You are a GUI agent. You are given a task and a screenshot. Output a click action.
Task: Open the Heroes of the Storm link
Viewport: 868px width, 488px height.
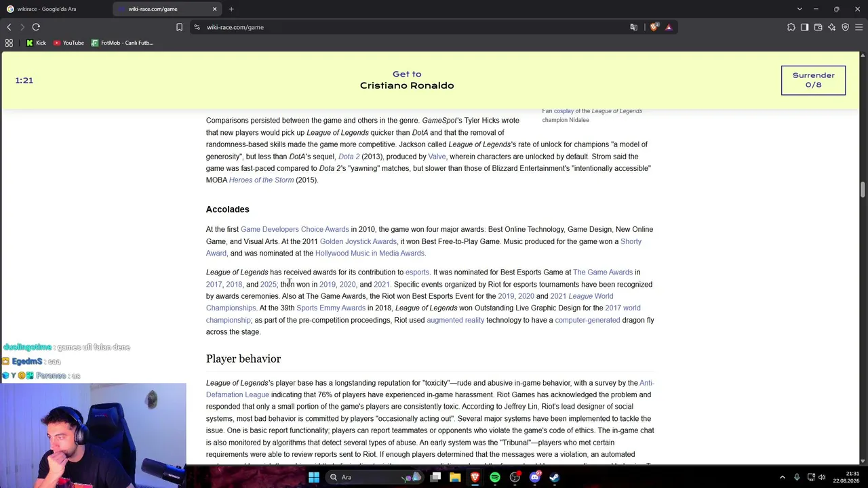point(261,180)
